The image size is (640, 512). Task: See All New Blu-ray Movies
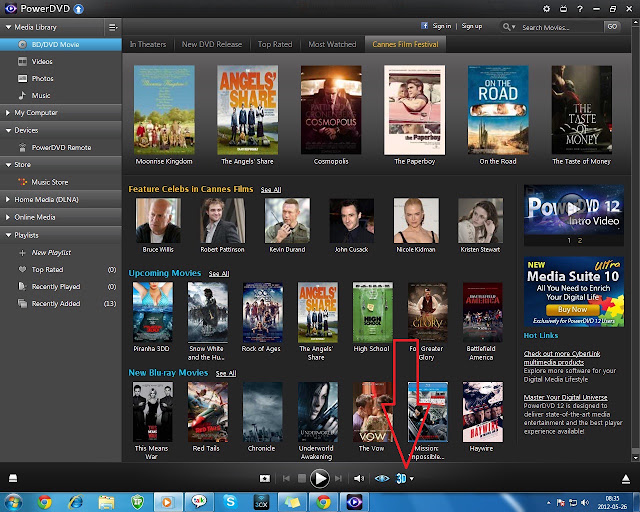pyautogui.click(x=226, y=374)
